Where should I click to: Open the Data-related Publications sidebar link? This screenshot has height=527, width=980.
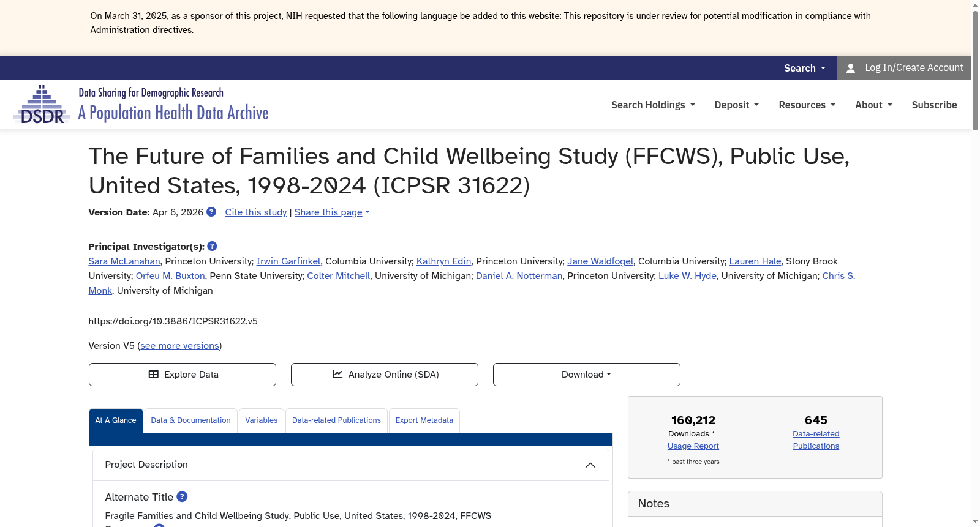816,439
